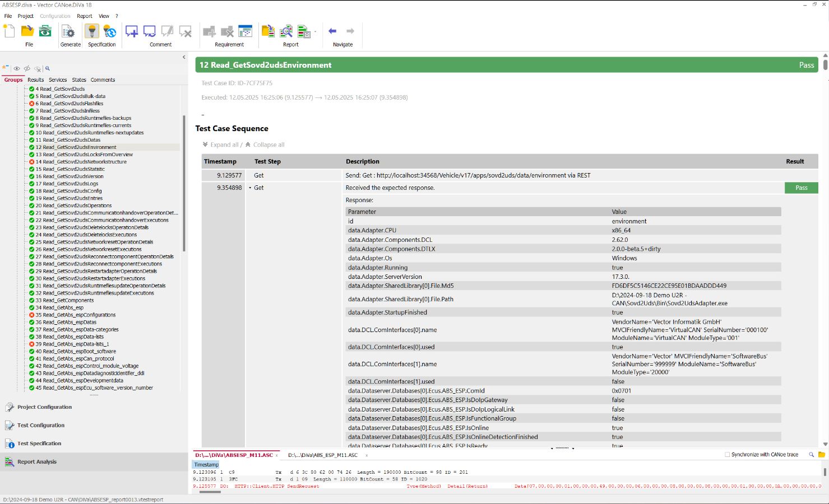Click the open report folder icon
This screenshot has width=829, height=504.
tap(268, 31)
